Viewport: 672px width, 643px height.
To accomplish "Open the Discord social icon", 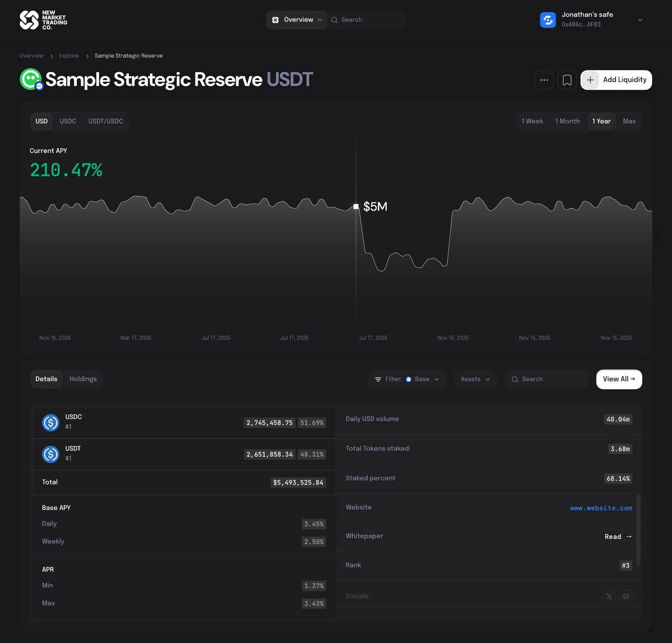I will point(626,596).
